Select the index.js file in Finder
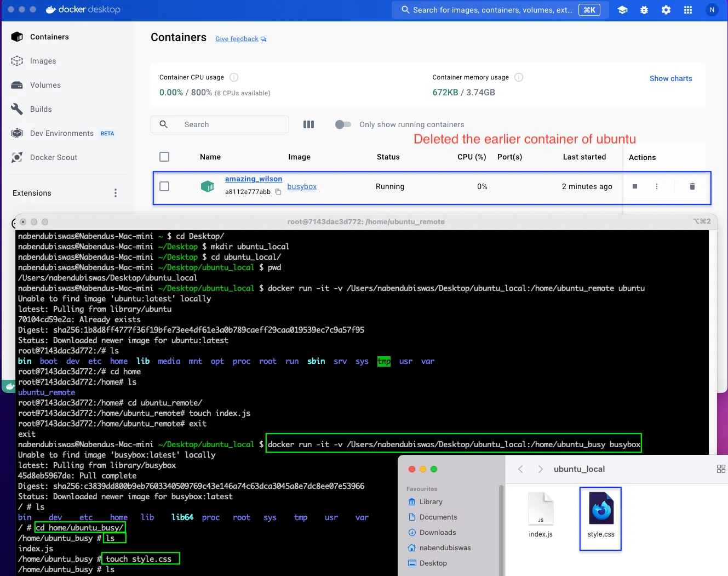This screenshot has width=728, height=576. (541, 515)
